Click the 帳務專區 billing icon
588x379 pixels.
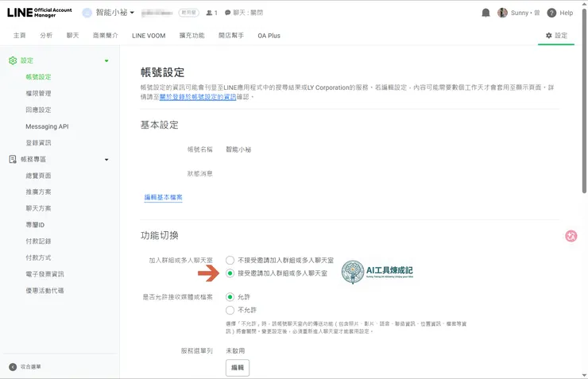point(13,160)
